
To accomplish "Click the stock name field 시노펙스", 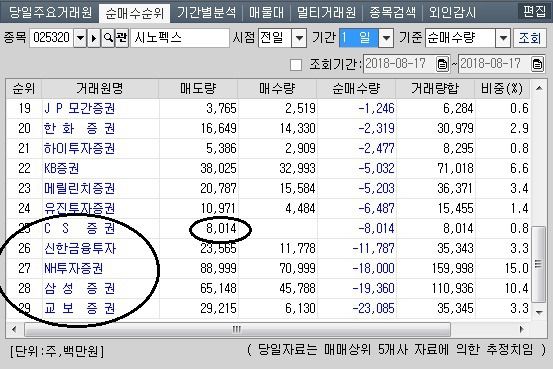I will 180,38.
